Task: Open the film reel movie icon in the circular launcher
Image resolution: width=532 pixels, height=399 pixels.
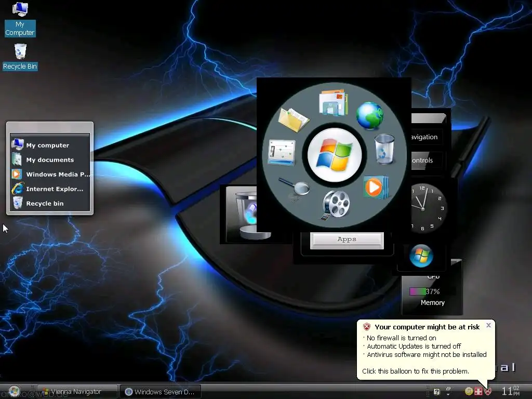Action: (335, 205)
